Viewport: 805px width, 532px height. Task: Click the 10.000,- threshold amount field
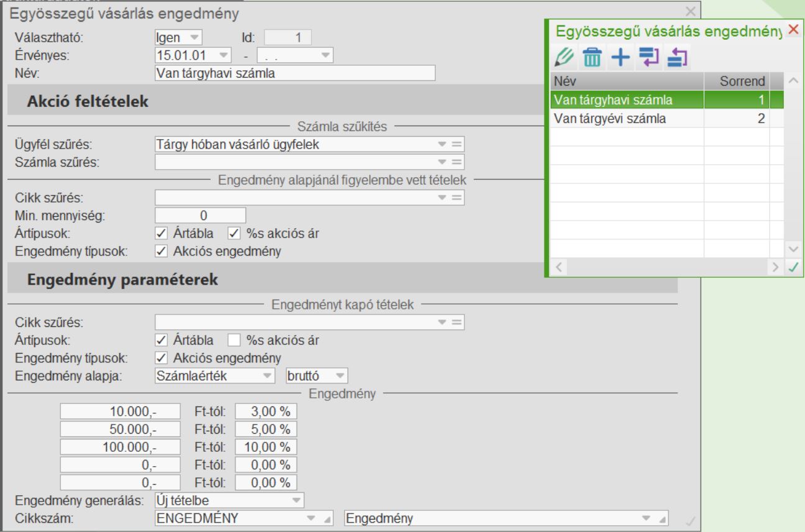pos(121,411)
